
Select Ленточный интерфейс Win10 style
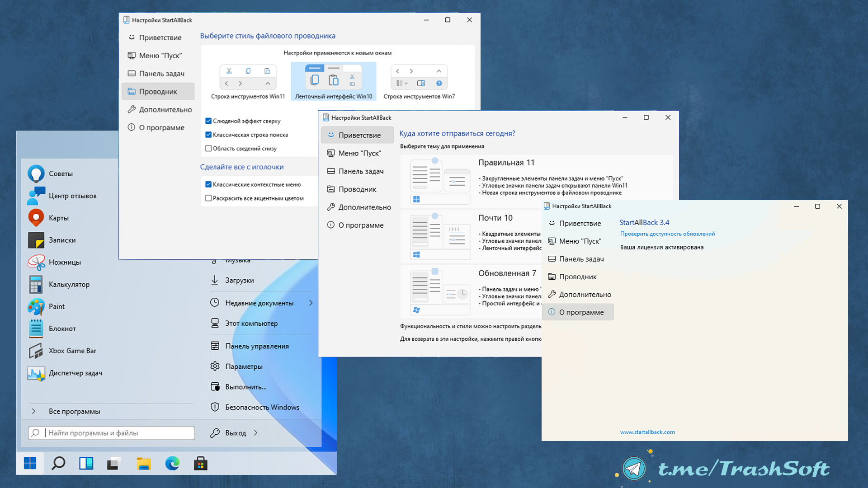334,81
